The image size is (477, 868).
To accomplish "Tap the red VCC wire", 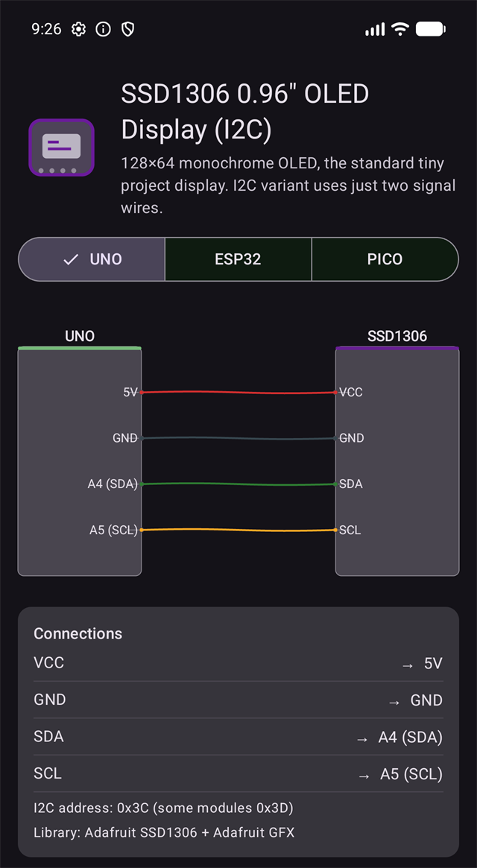I will click(x=238, y=393).
